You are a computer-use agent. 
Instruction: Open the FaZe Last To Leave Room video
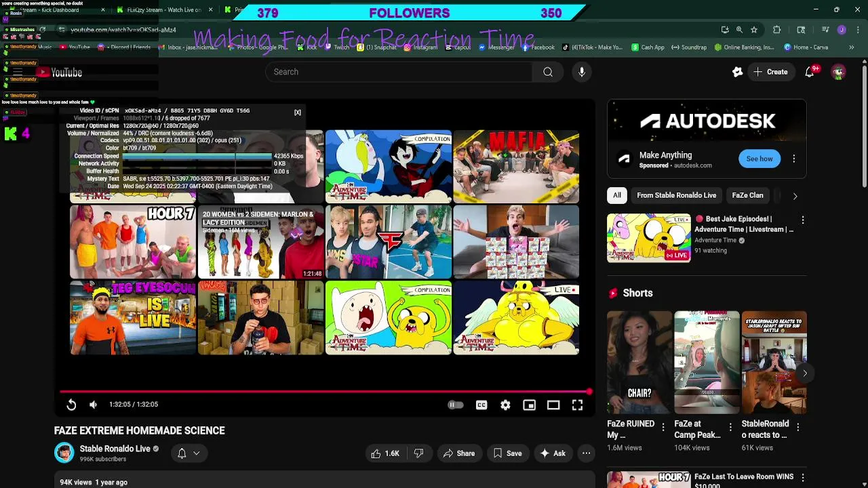(x=743, y=481)
